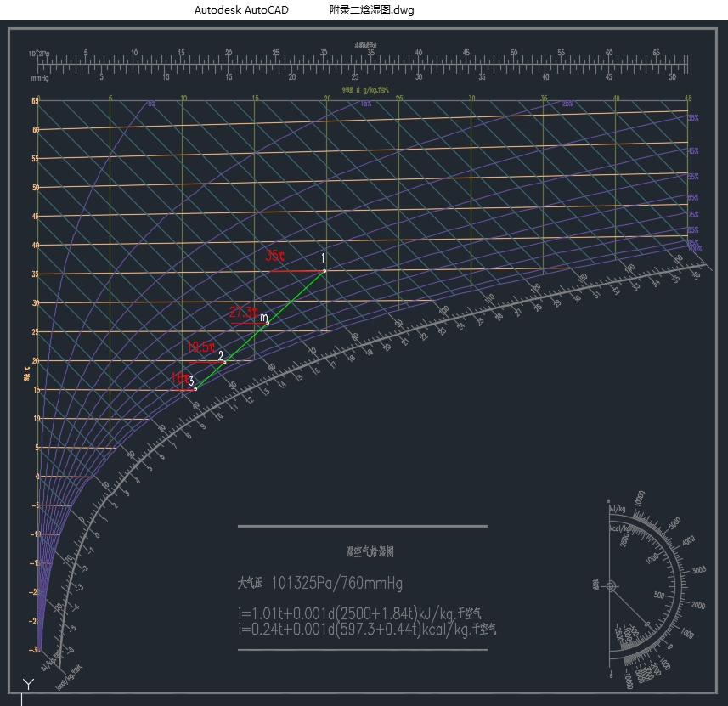Click the Autodesk AutoCAD title text

[241, 10]
